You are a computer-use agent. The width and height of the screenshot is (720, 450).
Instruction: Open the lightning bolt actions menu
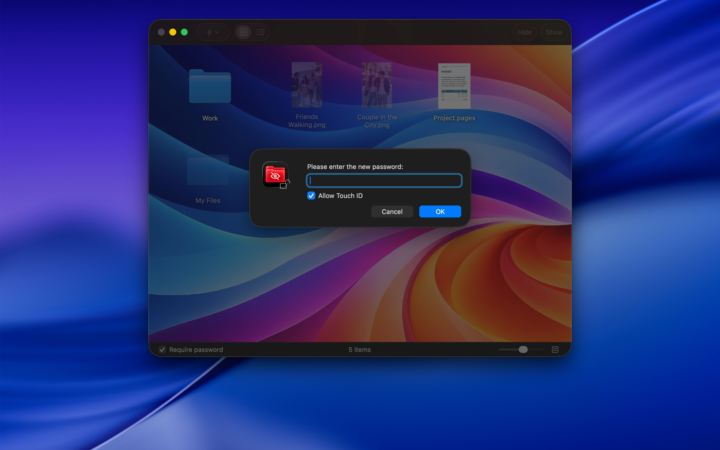213,32
